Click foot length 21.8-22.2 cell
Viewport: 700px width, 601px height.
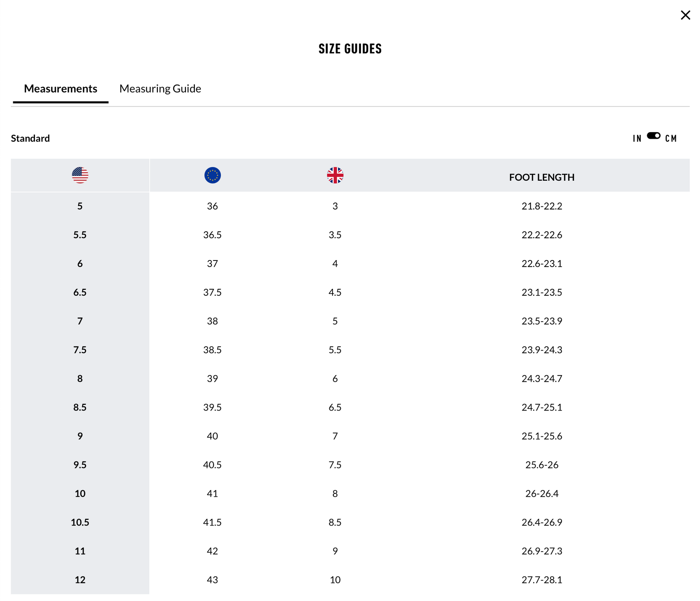541,206
